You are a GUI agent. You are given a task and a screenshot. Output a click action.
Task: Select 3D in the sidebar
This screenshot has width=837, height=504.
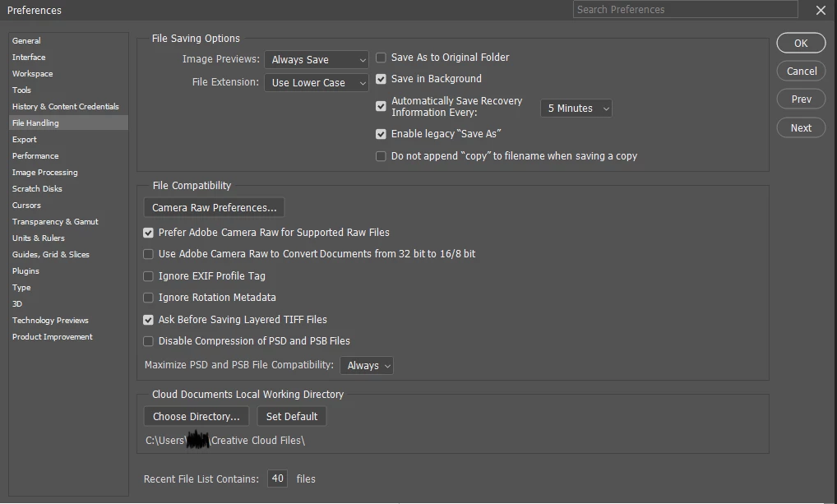(x=68, y=304)
